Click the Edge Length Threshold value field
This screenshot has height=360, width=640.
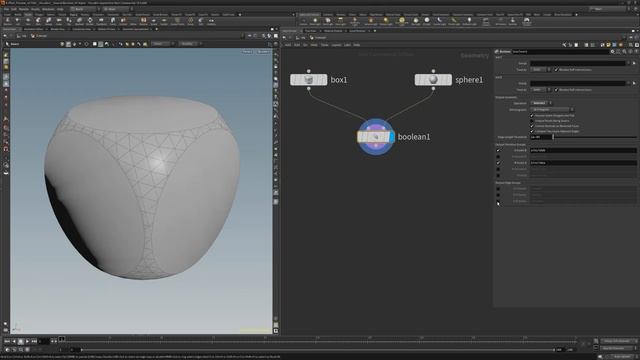point(541,137)
